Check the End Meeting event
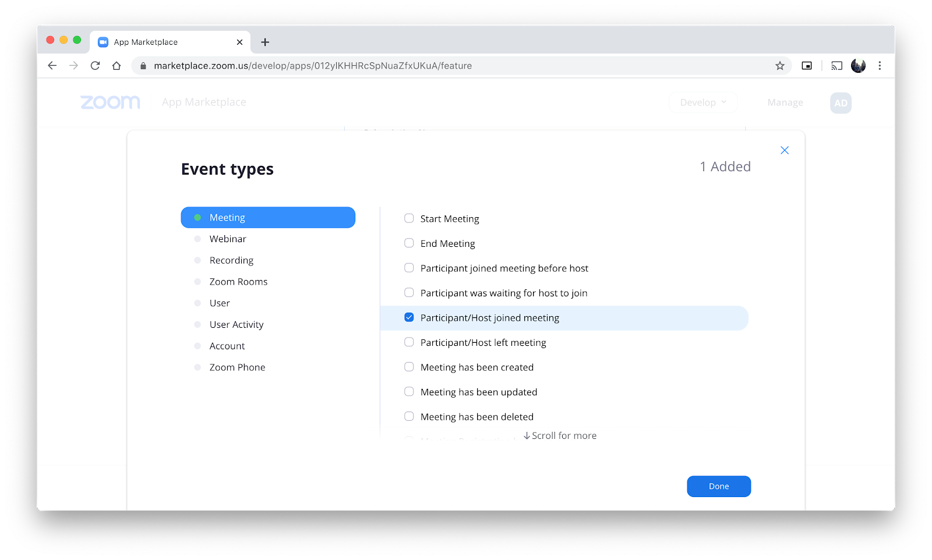This screenshot has height=560, width=932. tap(408, 243)
